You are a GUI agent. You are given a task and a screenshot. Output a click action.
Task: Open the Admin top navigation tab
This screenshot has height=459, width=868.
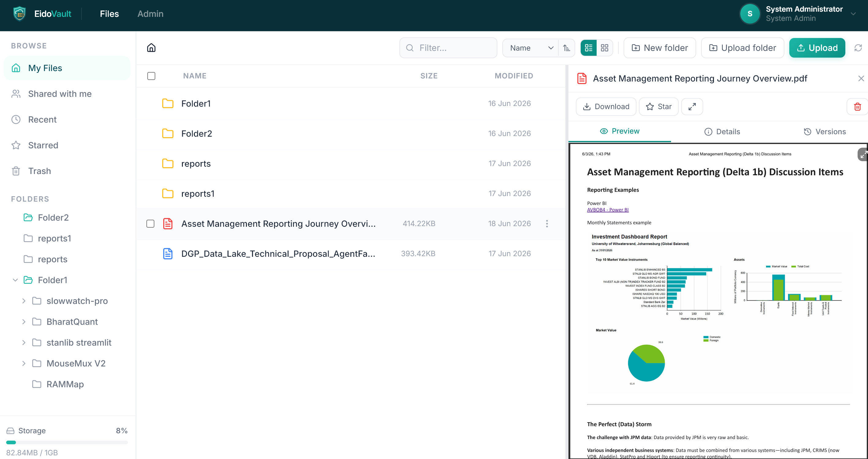point(150,14)
